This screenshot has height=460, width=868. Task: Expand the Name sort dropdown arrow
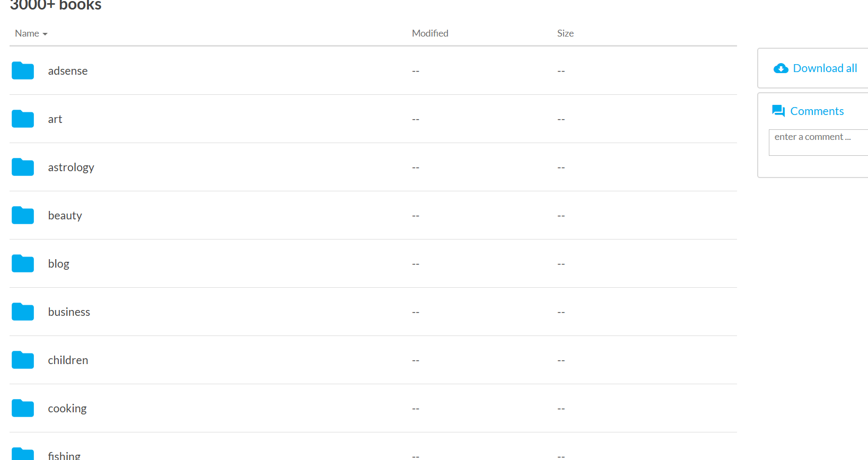pos(45,34)
